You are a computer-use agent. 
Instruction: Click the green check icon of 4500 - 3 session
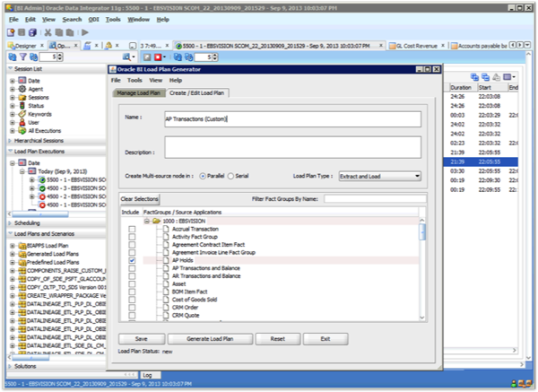click(42, 188)
